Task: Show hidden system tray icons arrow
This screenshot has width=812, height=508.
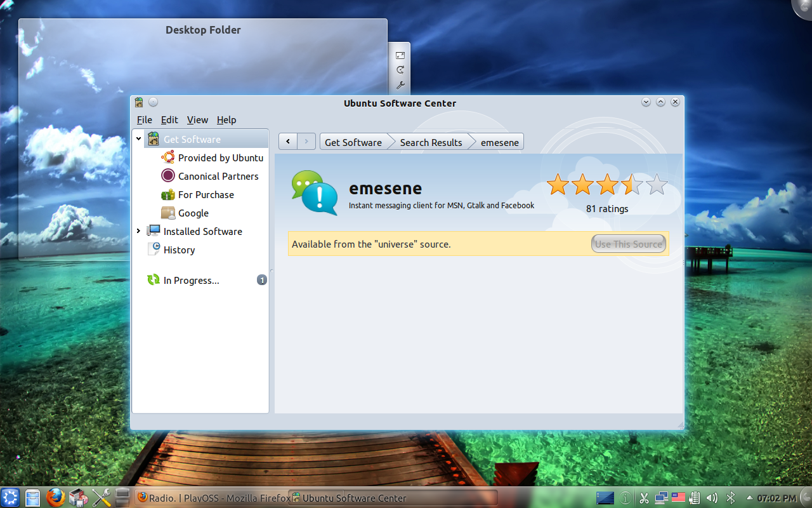Action: click(x=749, y=498)
